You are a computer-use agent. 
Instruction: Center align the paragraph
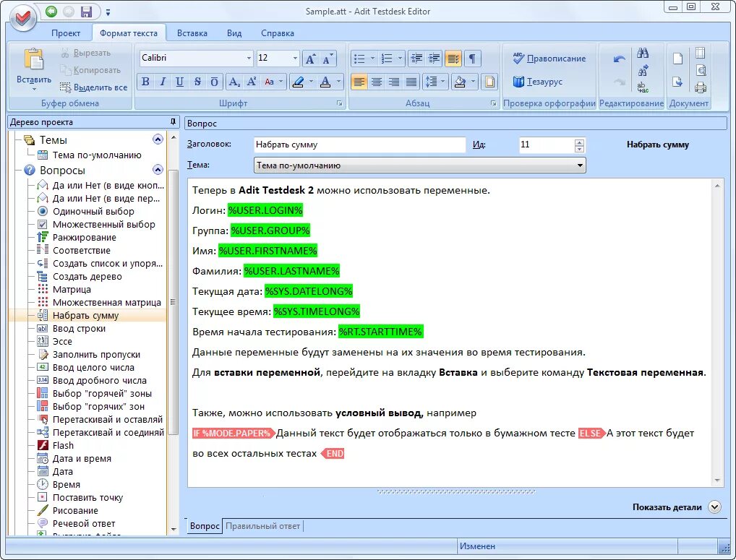pyautogui.click(x=377, y=82)
